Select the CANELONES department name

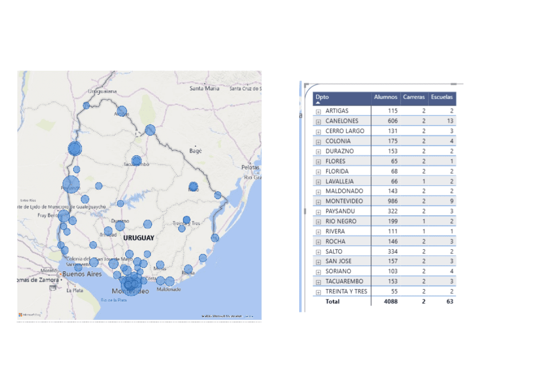point(341,121)
